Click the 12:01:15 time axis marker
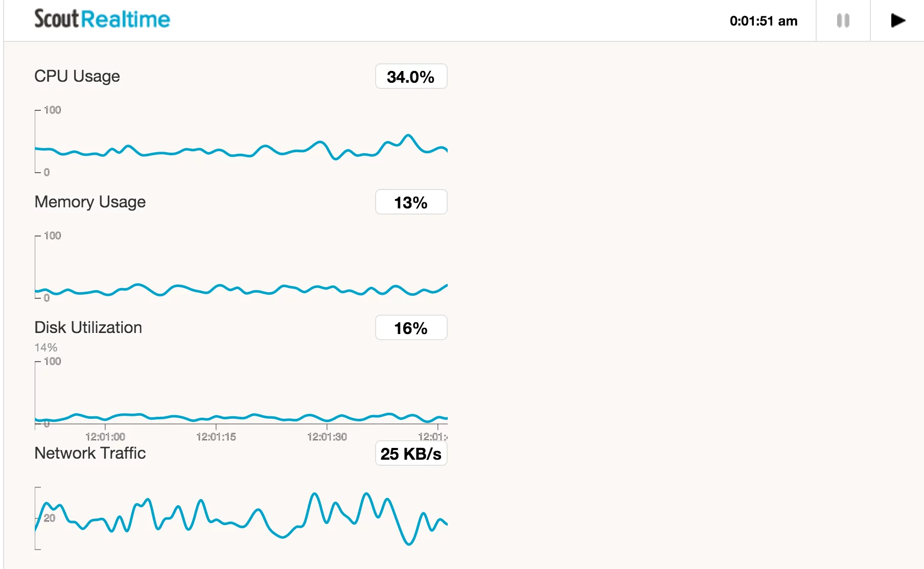Image resolution: width=924 pixels, height=569 pixels. coord(216,437)
